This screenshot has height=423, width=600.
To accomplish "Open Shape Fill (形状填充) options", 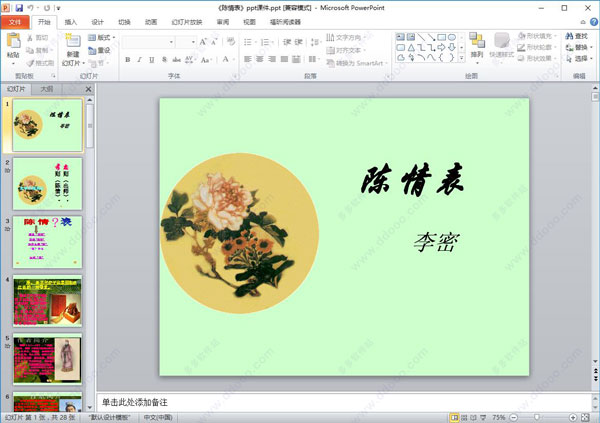I will (537, 36).
